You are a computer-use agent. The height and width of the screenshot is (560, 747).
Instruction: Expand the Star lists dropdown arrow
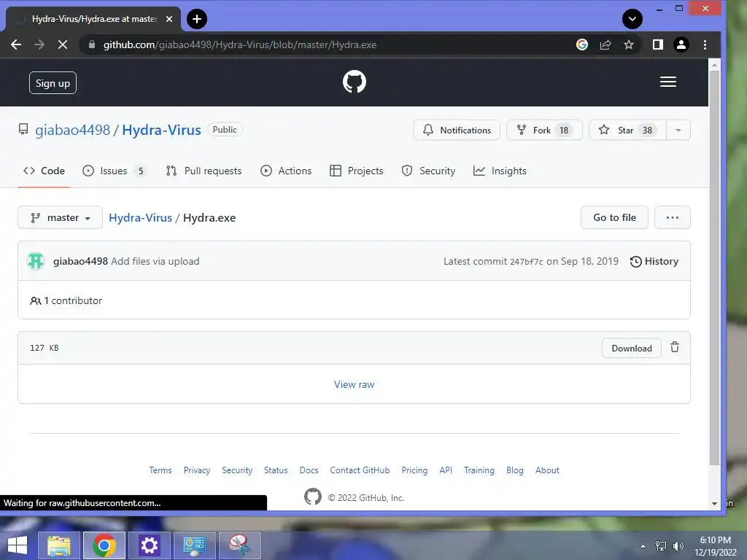(678, 130)
